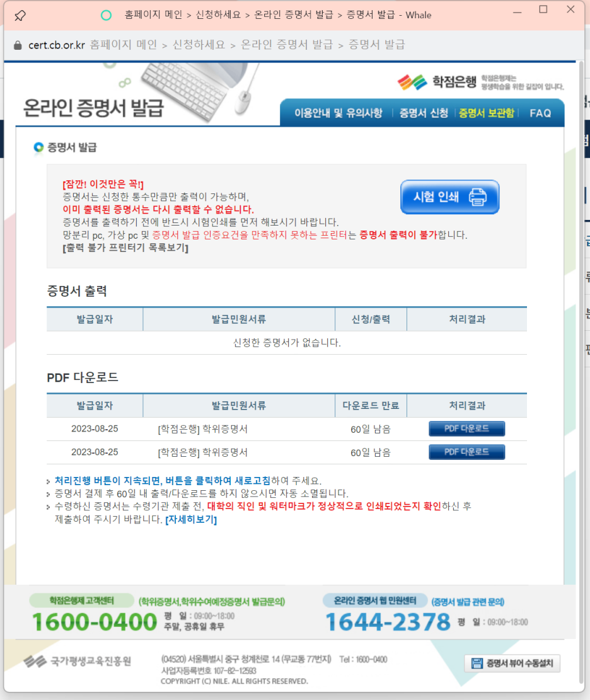This screenshot has height=700, width=590.
Task: Click the PDF 다운로드 section heading
Action: tap(83, 377)
